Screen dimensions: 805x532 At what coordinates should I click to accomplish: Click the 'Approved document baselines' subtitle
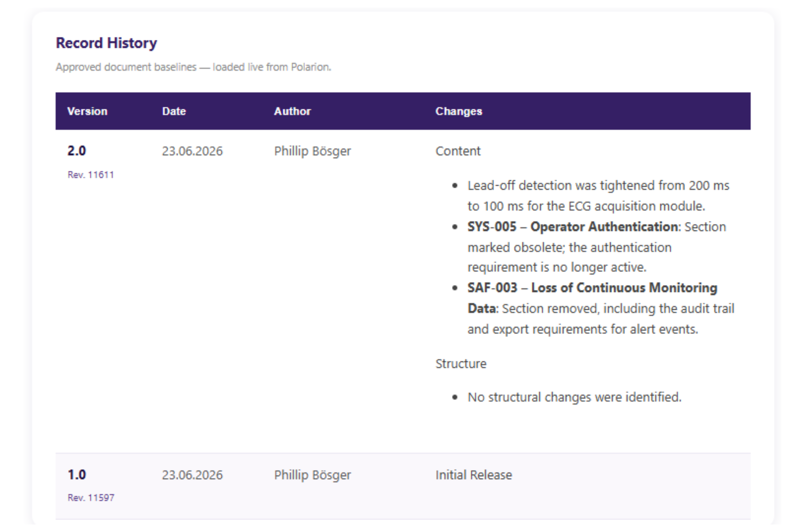[x=193, y=67]
